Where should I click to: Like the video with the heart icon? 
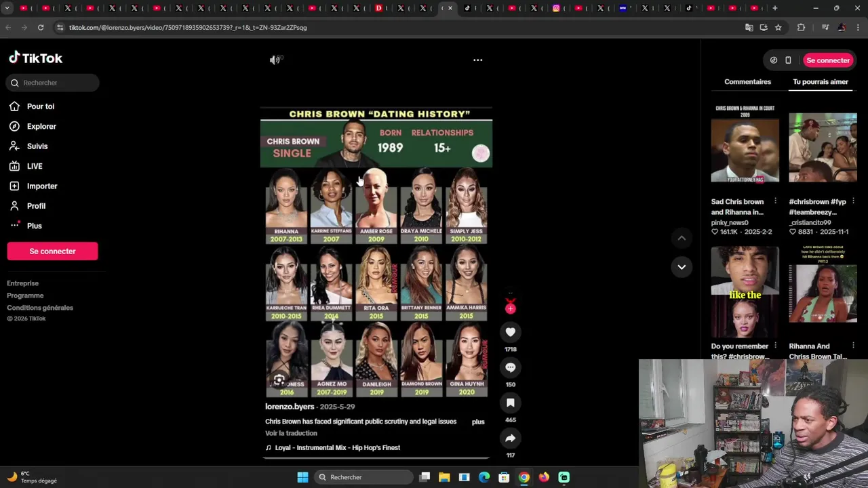tap(511, 332)
